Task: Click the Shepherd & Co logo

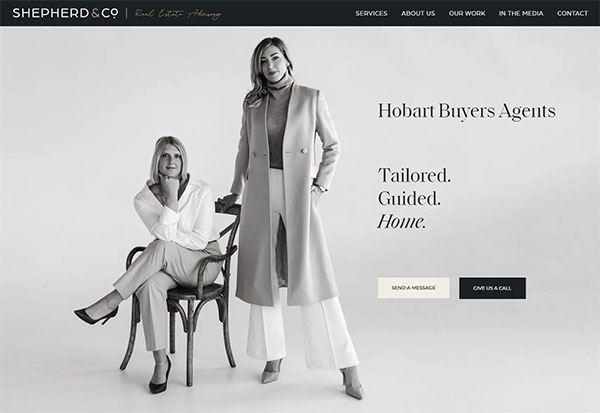Action: [x=65, y=13]
